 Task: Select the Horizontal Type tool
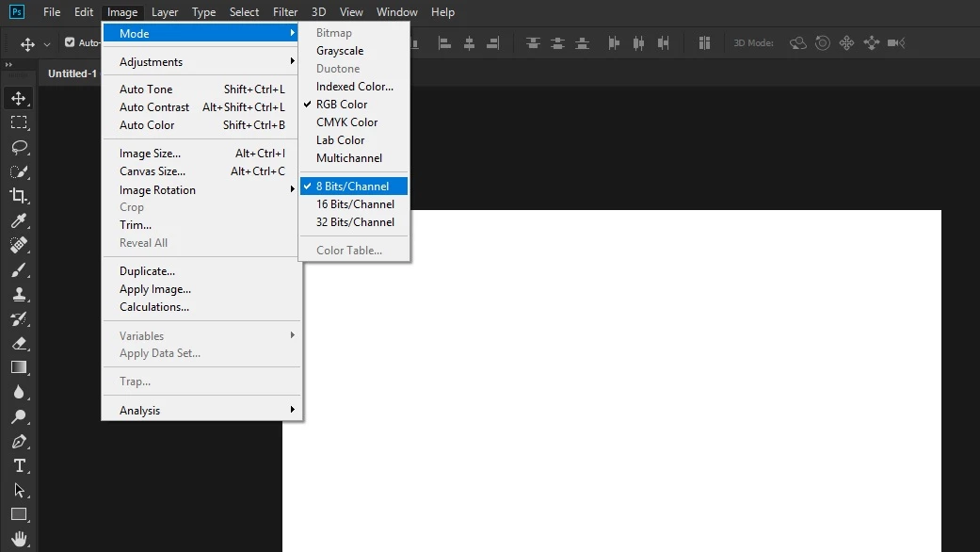pos(19,465)
